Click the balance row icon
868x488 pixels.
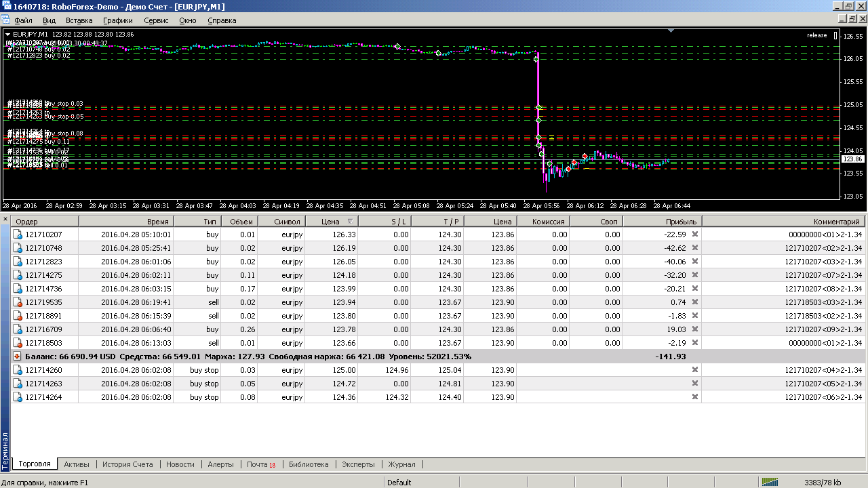(x=18, y=357)
